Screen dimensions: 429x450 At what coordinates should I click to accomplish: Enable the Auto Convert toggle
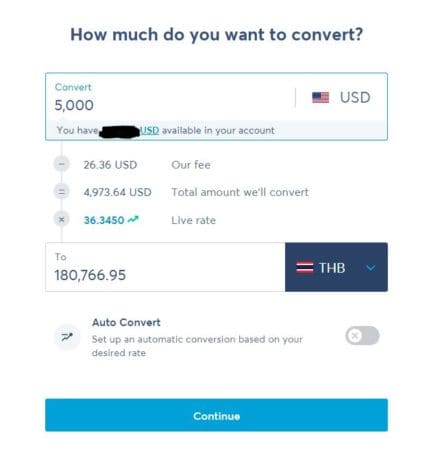click(x=362, y=335)
